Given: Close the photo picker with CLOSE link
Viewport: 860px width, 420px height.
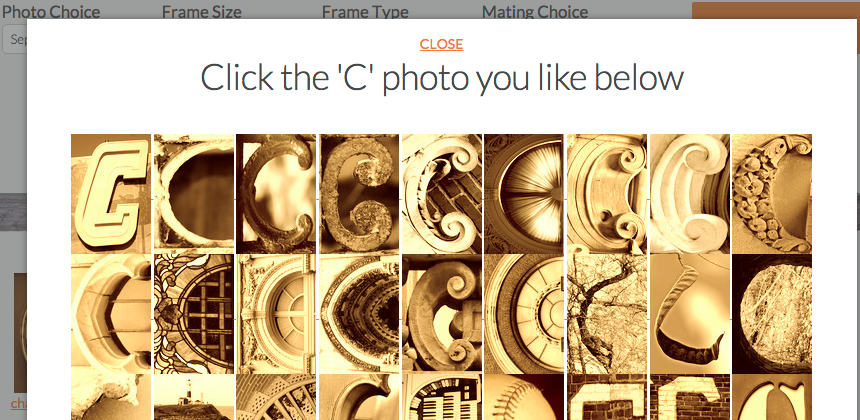Looking at the screenshot, I should tap(441, 44).
